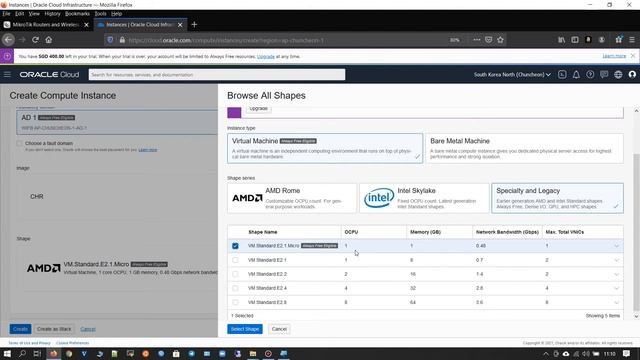Reload the page with the refresh icon

36,40
